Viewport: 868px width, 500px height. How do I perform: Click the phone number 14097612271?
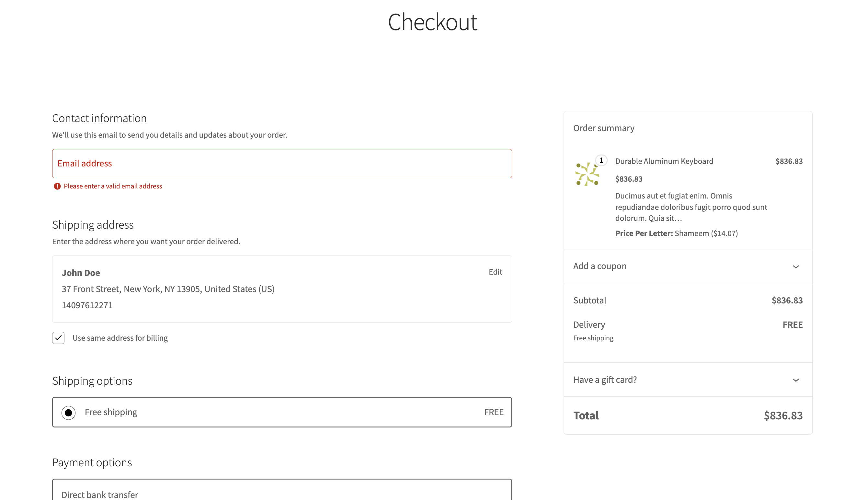[87, 305]
